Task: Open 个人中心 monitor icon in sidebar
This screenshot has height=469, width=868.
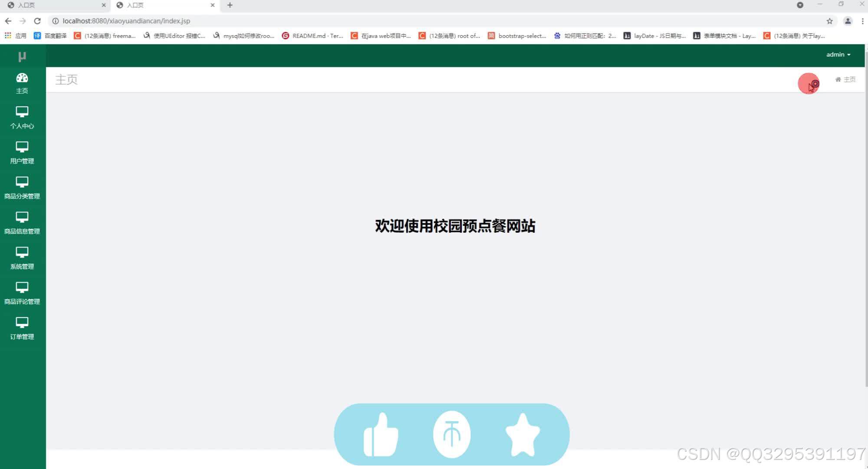Action: [22, 112]
